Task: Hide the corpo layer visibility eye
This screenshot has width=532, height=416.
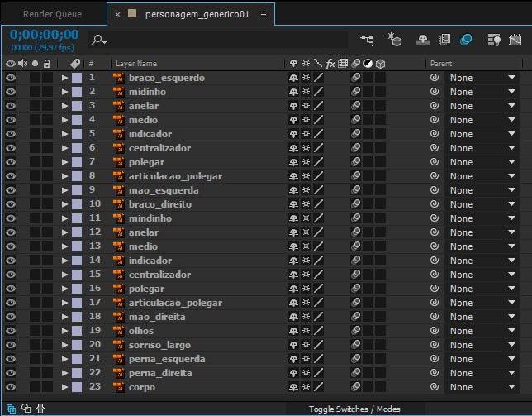Action: coord(11,387)
